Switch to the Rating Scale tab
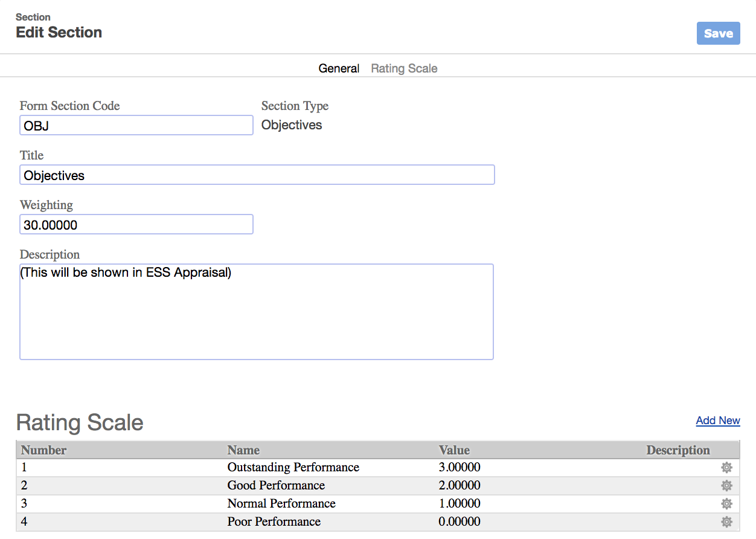The width and height of the screenshot is (756, 539). pos(404,68)
